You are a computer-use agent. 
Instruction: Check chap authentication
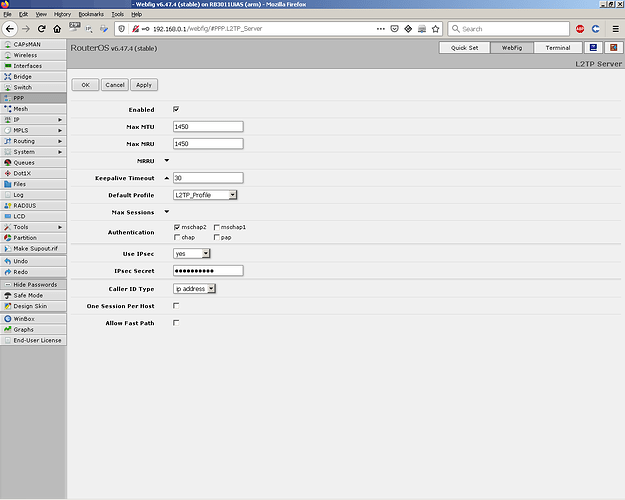(177, 237)
